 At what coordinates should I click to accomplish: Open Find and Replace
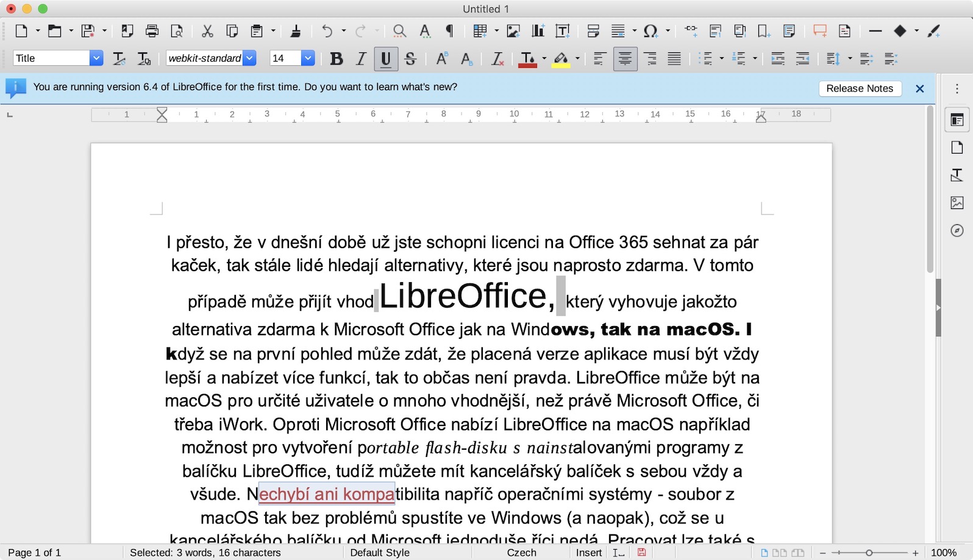point(399,31)
